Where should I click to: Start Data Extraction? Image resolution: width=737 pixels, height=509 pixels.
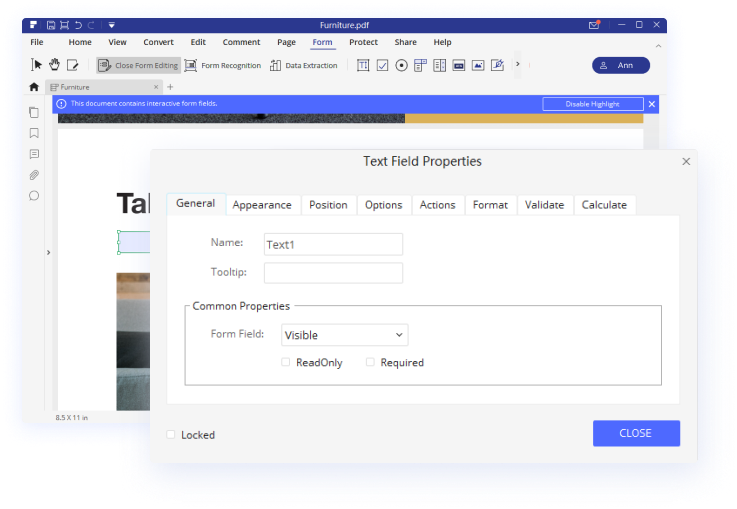tap(304, 65)
